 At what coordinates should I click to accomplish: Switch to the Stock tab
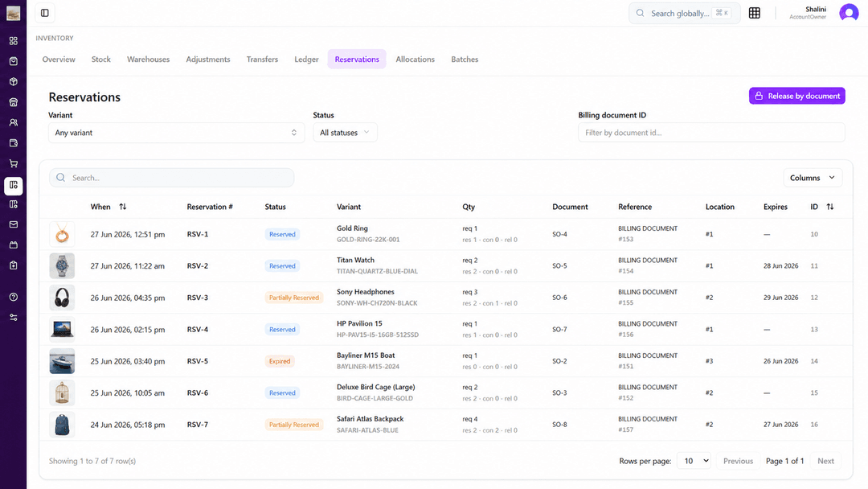(100, 60)
